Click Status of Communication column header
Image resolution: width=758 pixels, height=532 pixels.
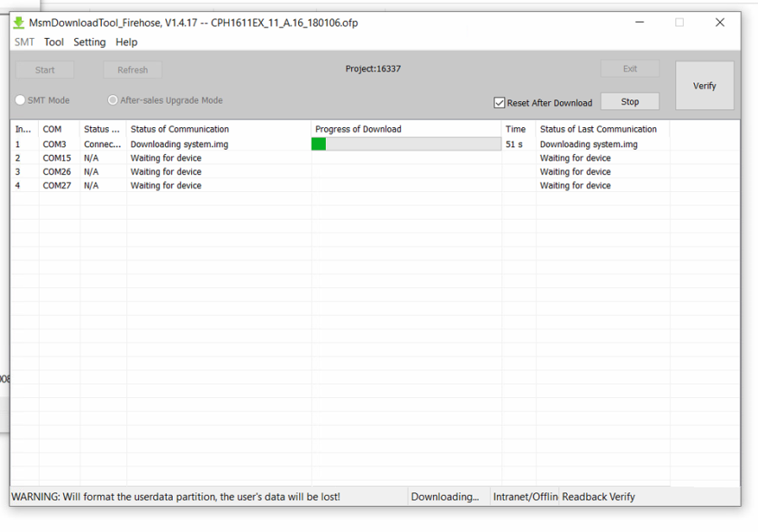(219, 129)
